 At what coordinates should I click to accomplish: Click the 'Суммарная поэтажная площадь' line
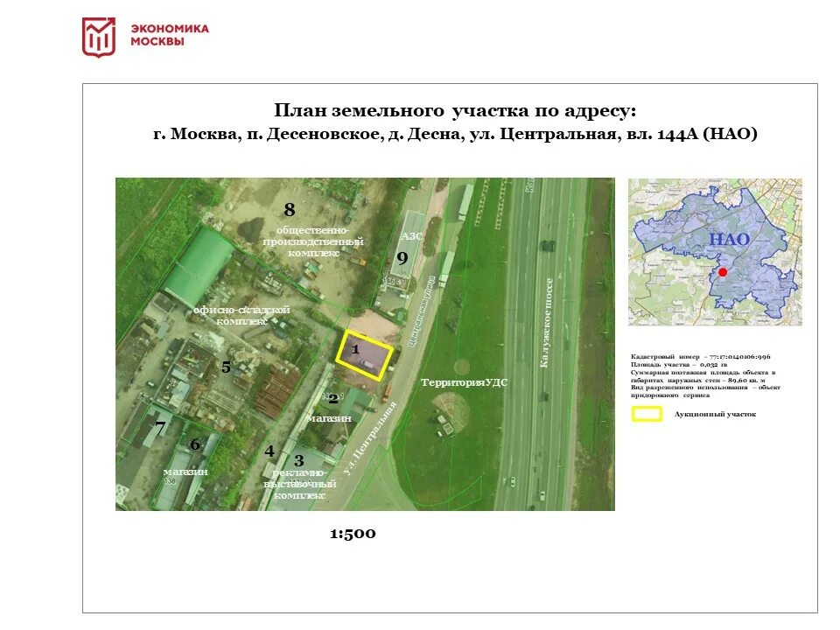click(x=703, y=376)
